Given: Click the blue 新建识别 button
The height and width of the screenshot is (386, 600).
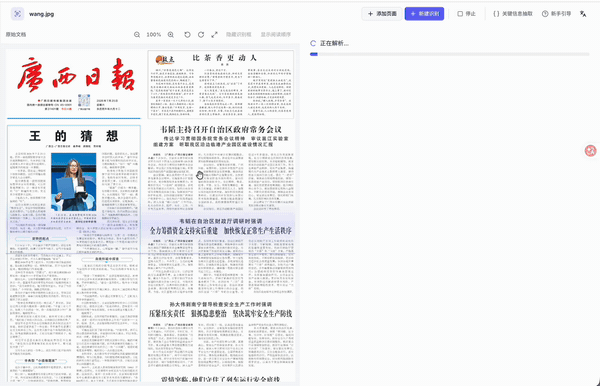Looking at the screenshot, I should click(x=424, y=14).
